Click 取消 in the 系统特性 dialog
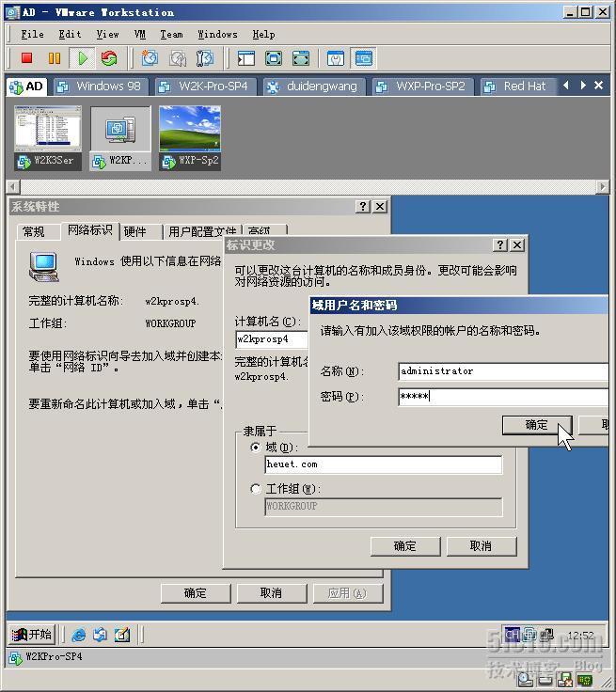 (271, 593)
